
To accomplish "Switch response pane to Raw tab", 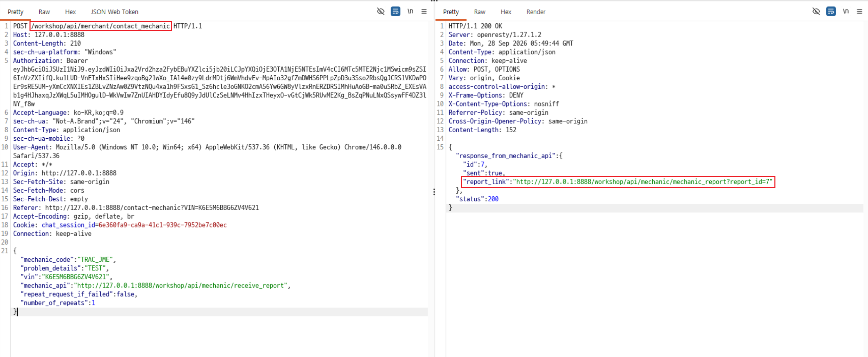I will click(479, 12).
